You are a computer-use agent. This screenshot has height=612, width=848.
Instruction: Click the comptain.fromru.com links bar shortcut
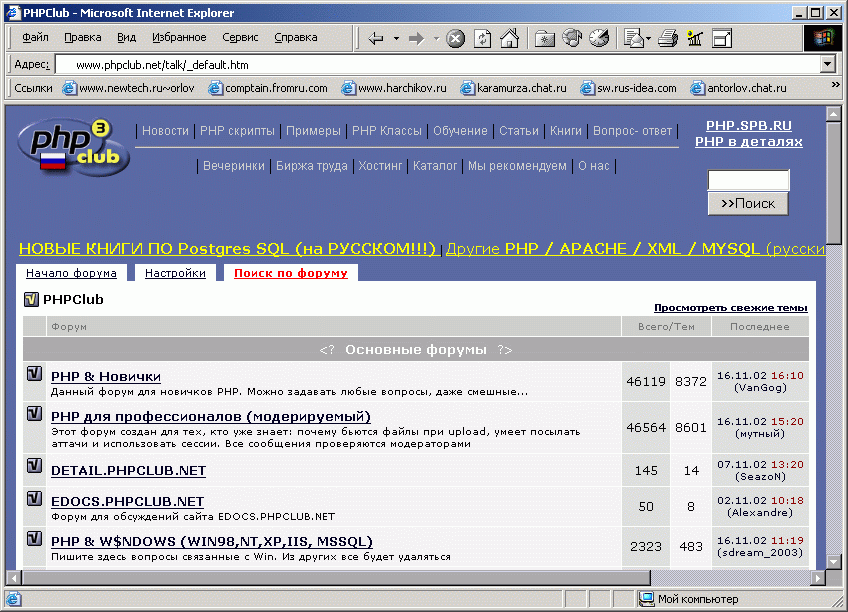click(268, 88)
